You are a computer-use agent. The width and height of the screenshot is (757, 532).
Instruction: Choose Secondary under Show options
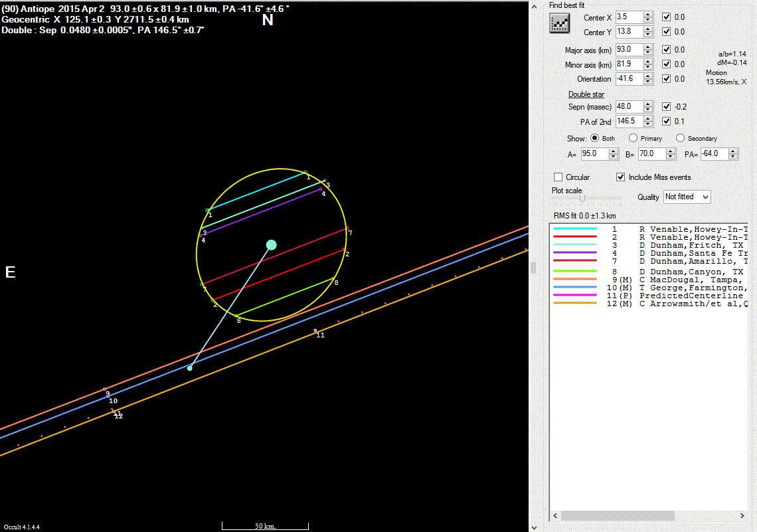(681, 138)
